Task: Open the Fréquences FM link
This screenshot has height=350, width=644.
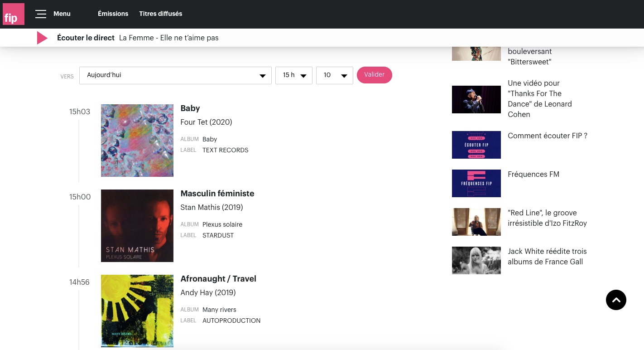Action: click(x=533, y=174)
